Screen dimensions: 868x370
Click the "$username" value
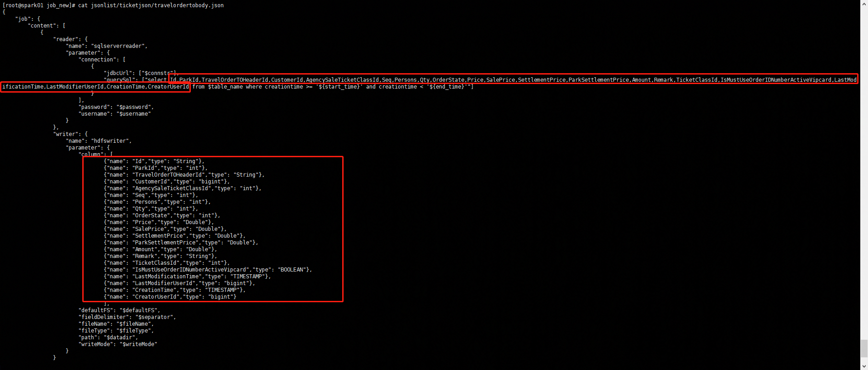133,114
